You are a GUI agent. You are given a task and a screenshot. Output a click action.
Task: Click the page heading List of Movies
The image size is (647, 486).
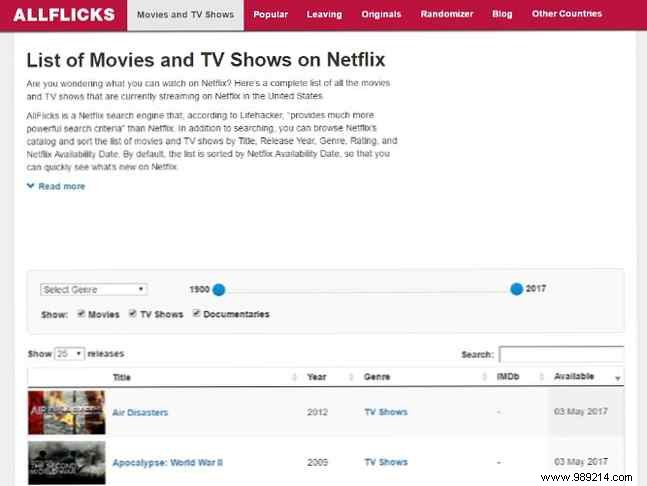206,60
